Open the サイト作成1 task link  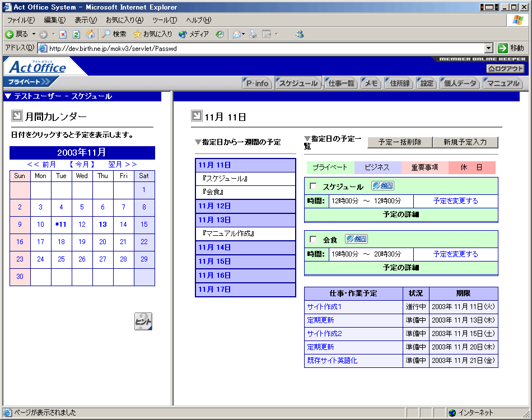[x=324, y=307]
